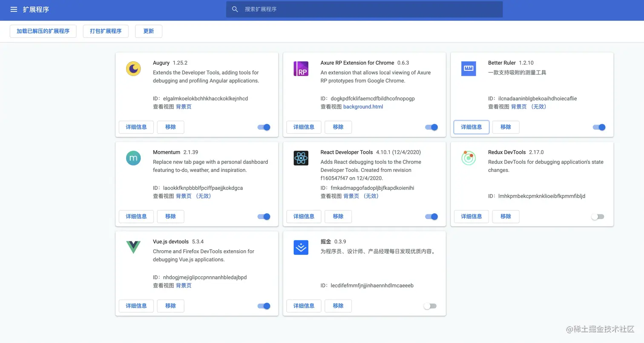Click the Redux DevTools icon
The height and width of the screenshot is (343, 644).
tap(469, 158)
